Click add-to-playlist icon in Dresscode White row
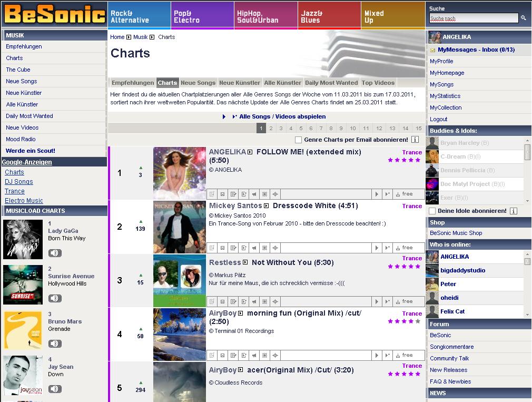Screen dimensions: 532x402 [243, 248]
